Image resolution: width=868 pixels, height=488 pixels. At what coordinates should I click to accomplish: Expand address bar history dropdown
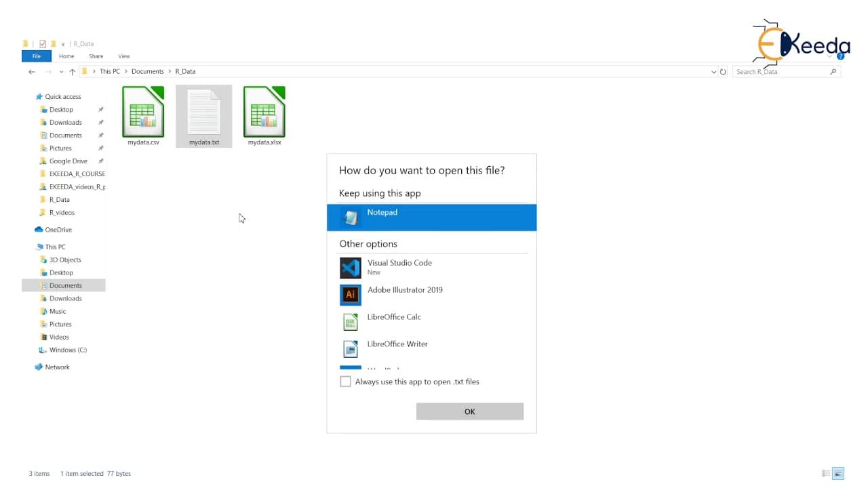[x=713, y=72]
